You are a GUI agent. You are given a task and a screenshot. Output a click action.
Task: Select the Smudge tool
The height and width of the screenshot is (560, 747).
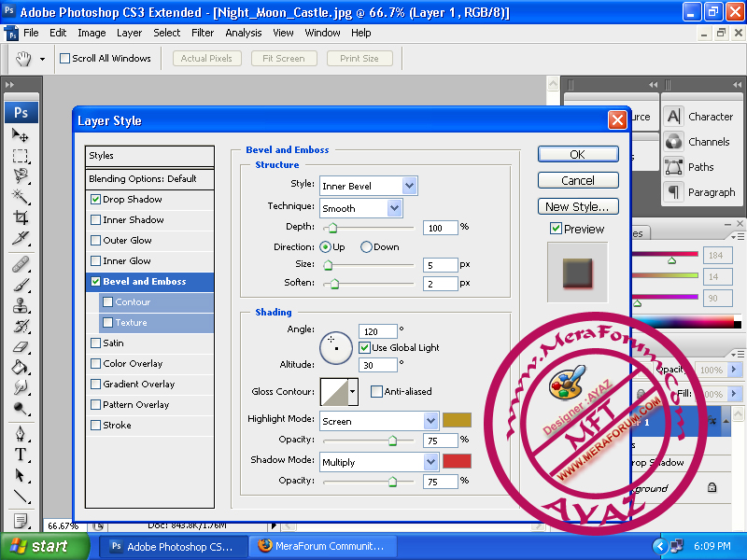tap(20, 387)
